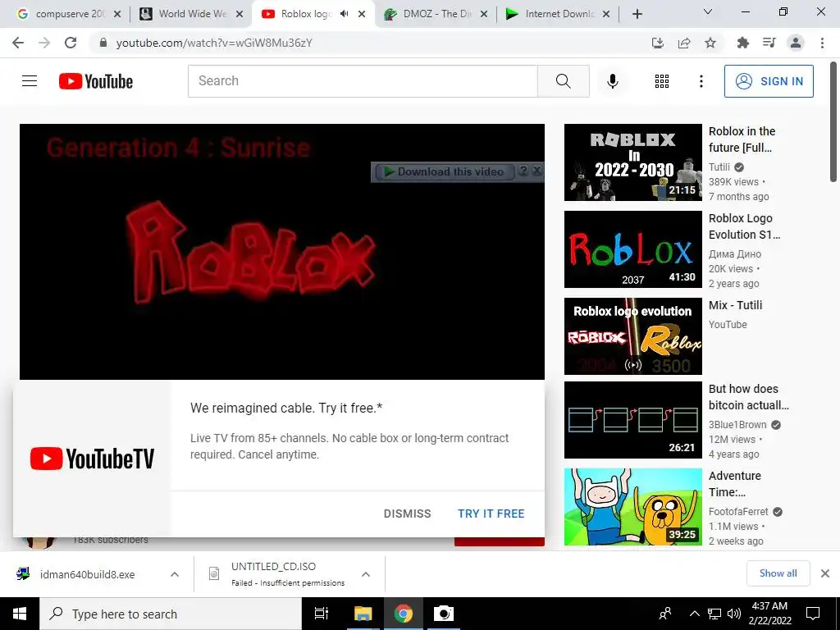Open the volume speaker tray icon
The image size is (840, 630).
pos(734,614)
